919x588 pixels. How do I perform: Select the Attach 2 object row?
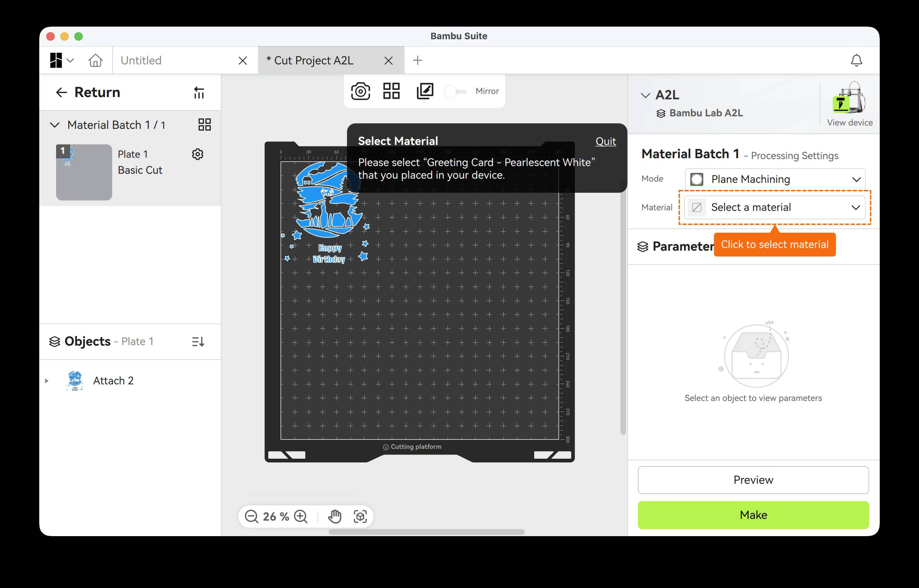[130, 381]
